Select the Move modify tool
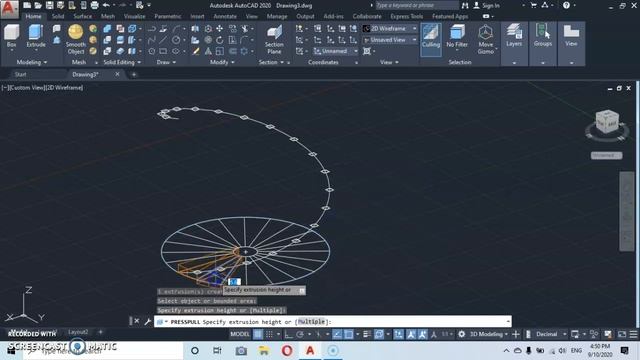Image resolution: width=640 pixels, height=360 pixels. coord(220,29)
